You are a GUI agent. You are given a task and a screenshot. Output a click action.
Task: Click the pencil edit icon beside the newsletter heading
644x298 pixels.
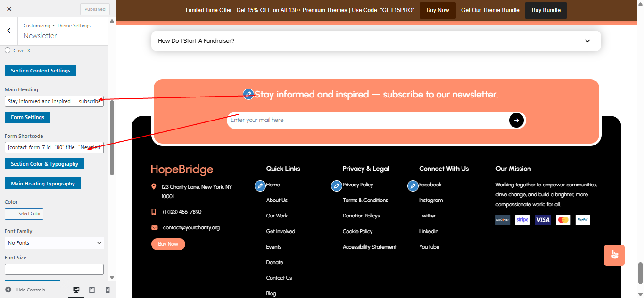pos(248,94)
